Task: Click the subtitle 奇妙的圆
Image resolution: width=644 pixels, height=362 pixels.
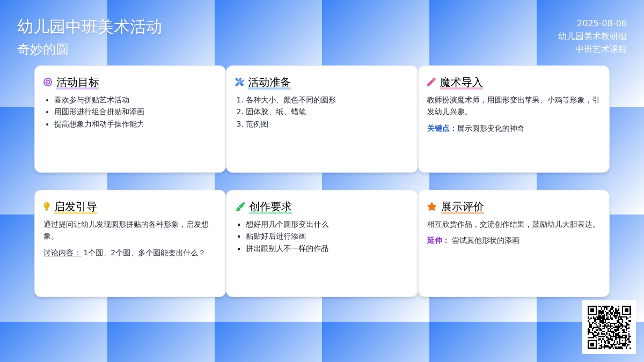Action: point(43,49)
